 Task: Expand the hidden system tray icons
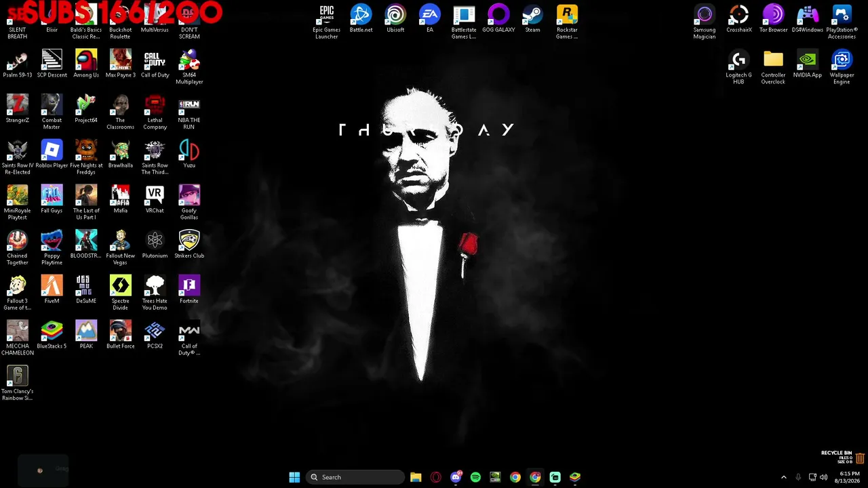[x=784, y=477]
